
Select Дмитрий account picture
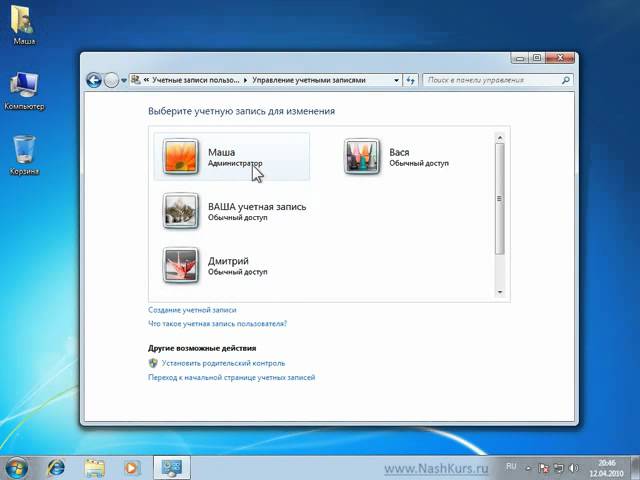click(x=180, y=265)
